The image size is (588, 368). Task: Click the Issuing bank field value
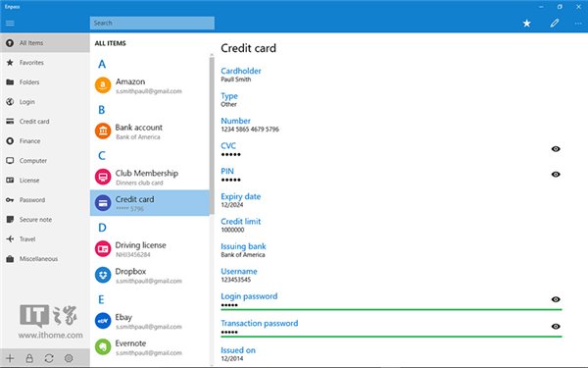(243, 255)
